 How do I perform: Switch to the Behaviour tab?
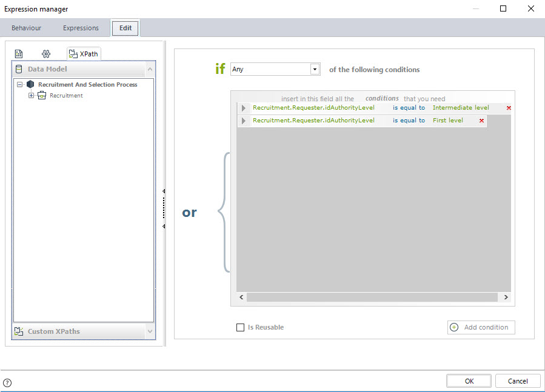click(27, 28)
